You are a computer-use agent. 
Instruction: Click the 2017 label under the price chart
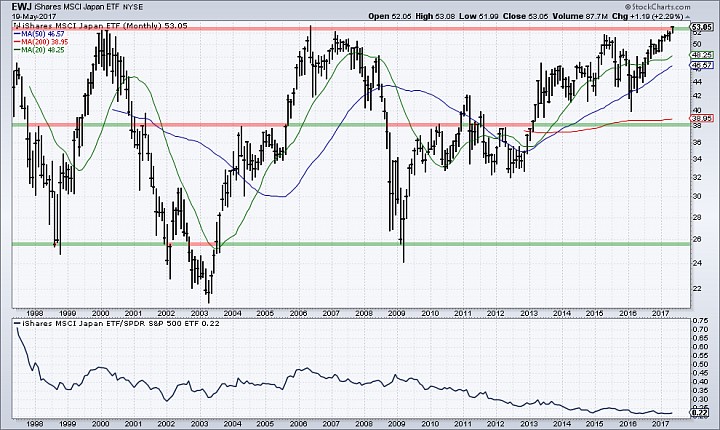[x=661, y=313]
